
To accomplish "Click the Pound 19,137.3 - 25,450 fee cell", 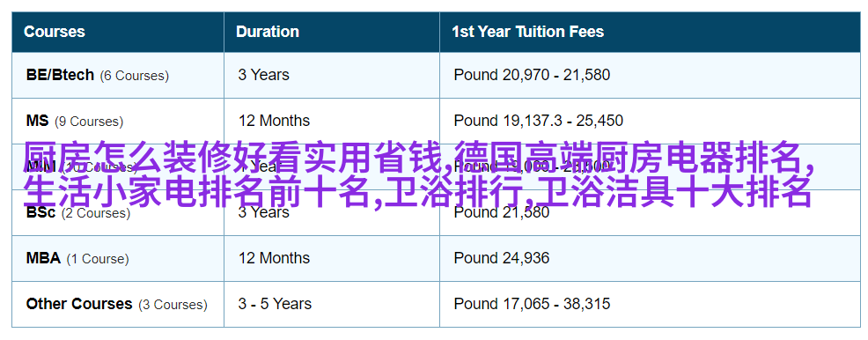I will [x=538, y=120].
